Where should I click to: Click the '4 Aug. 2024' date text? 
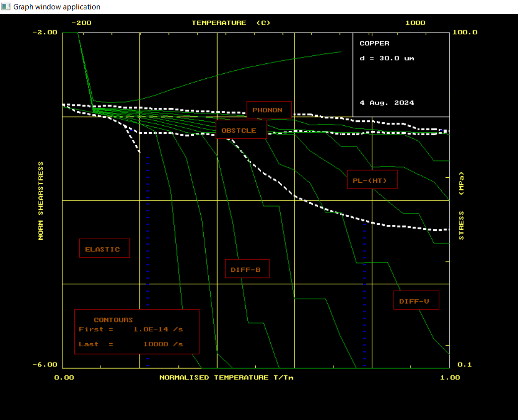click(387, 103)
